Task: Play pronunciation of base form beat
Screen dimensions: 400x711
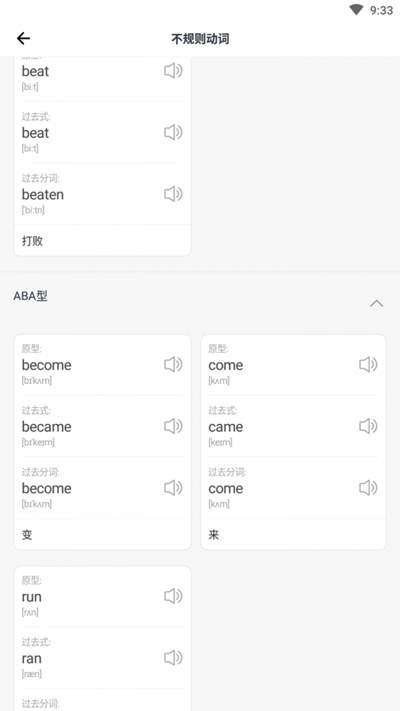Action: point(173,71)
